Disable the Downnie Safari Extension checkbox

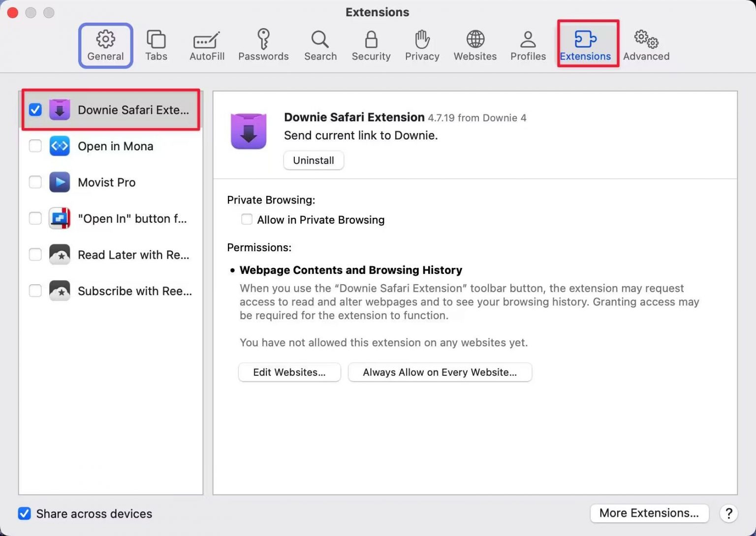tap(35, 109)
